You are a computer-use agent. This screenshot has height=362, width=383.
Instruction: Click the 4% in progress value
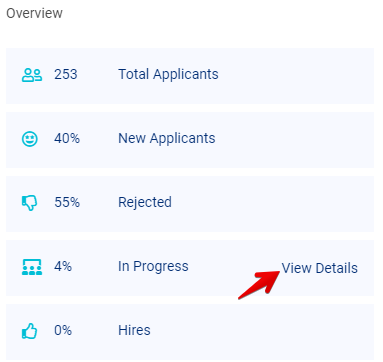point(63,266)
